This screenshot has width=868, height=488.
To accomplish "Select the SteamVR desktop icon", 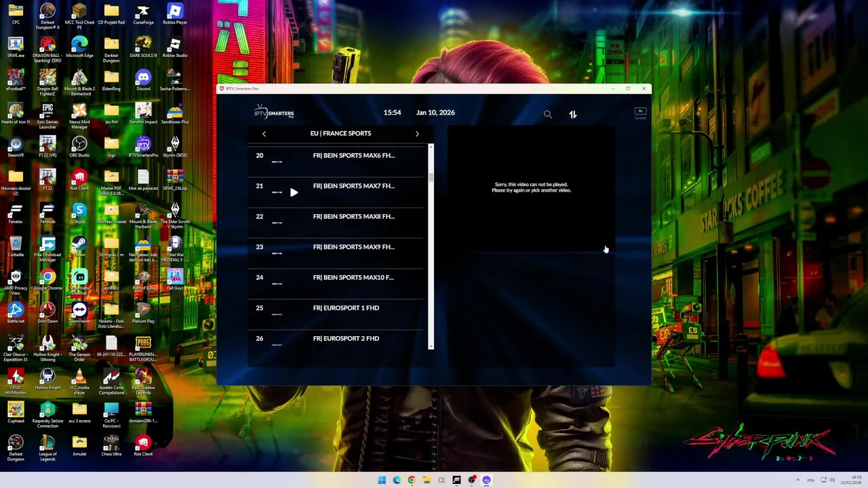I will coord(16,147).
